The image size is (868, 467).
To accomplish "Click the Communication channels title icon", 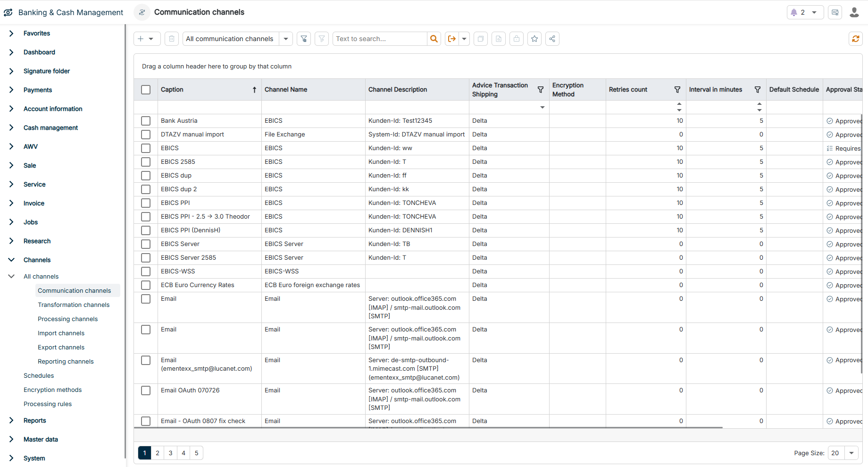I will [x=142, y=12].
